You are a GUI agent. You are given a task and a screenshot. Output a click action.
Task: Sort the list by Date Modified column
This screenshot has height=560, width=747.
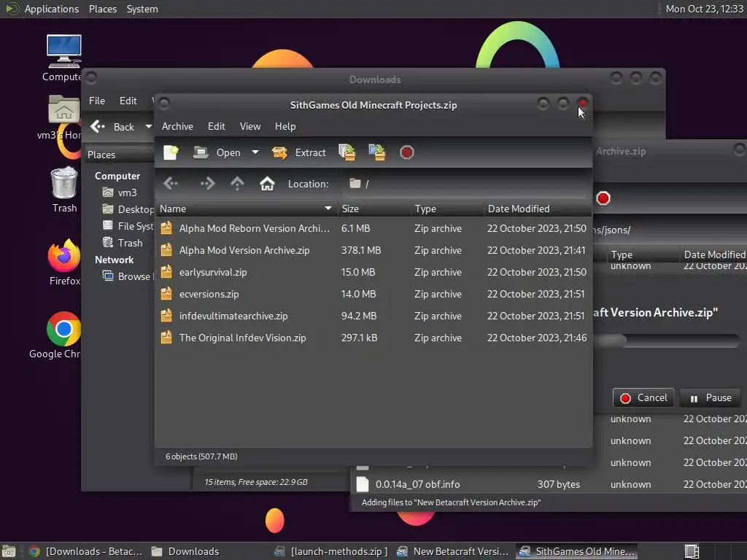coord(538,209)
